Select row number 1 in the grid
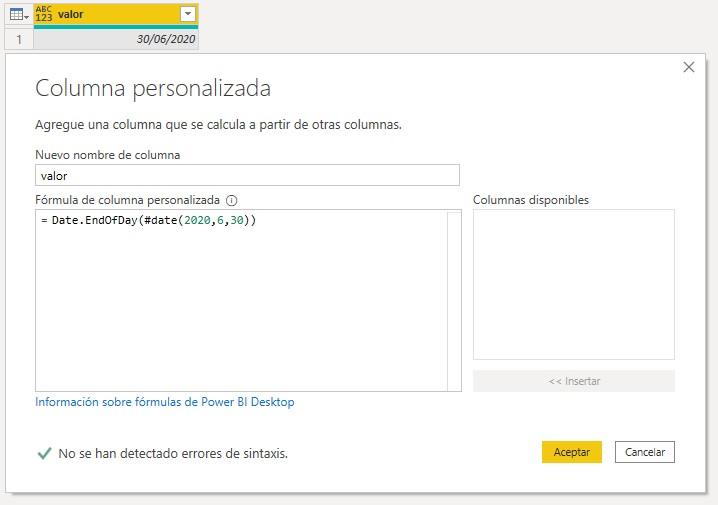The width and height of the screenshot is (718, 505). tap(18, 39)
